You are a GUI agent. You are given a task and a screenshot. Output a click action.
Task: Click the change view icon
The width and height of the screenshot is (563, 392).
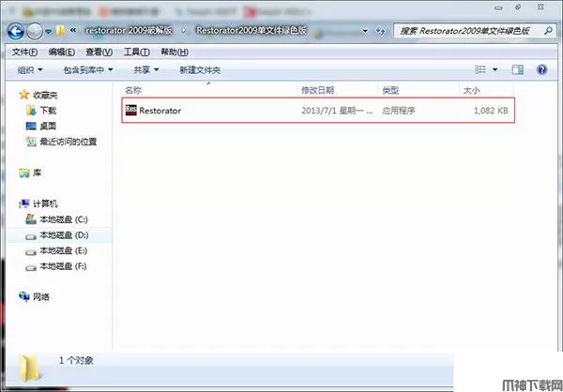[480, 69]
